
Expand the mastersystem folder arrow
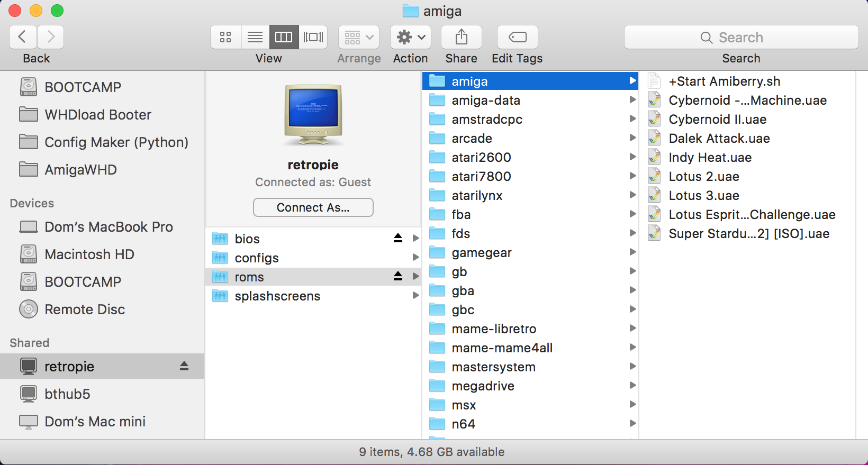click(632, 367)
